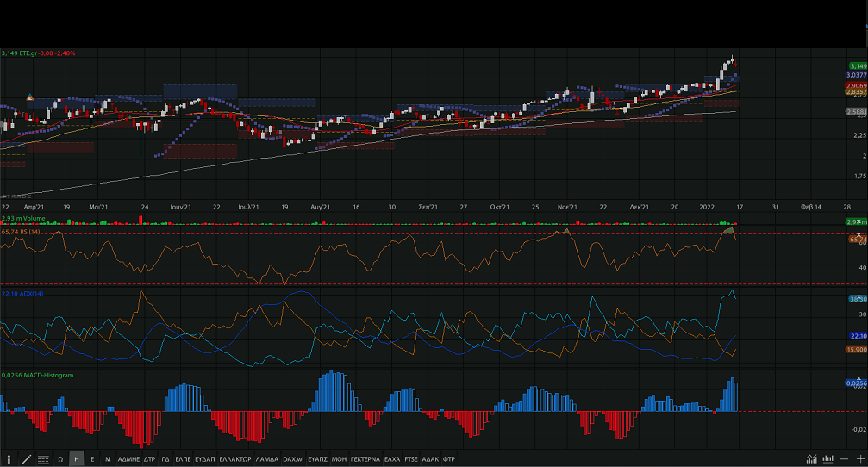Select the trend line drawing tool

(x=26, y=459)
